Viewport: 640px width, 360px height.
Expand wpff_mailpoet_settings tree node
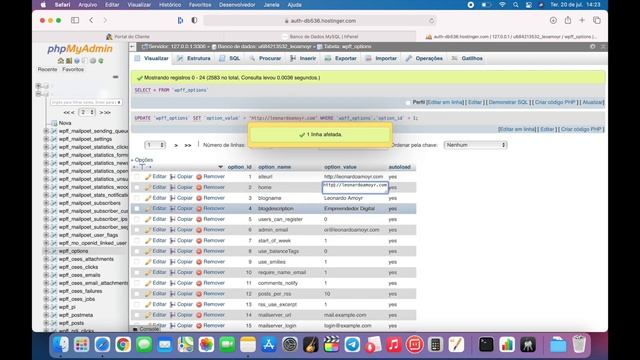46,139
